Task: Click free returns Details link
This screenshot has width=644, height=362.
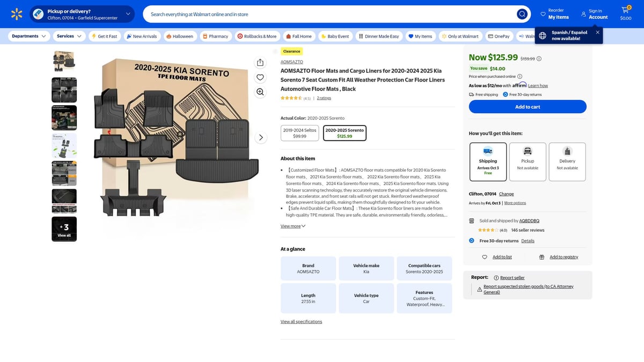Action: pyautogui.click(x=528, y=241)
